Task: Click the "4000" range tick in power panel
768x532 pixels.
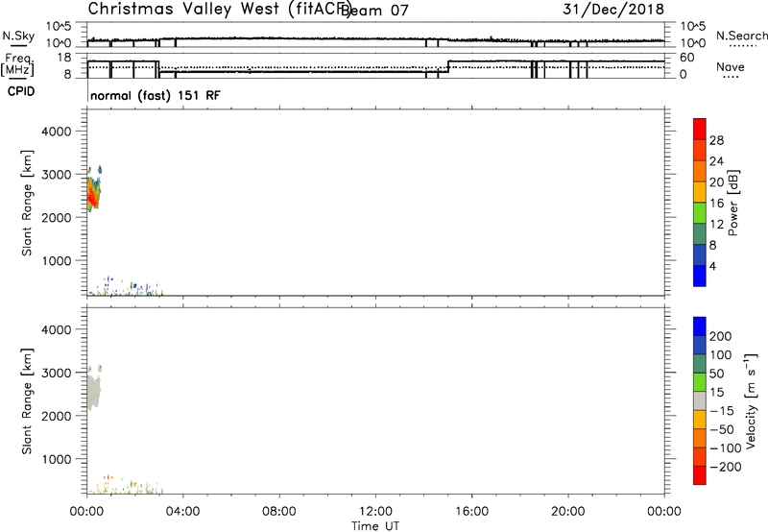Action: coord(56,132)
